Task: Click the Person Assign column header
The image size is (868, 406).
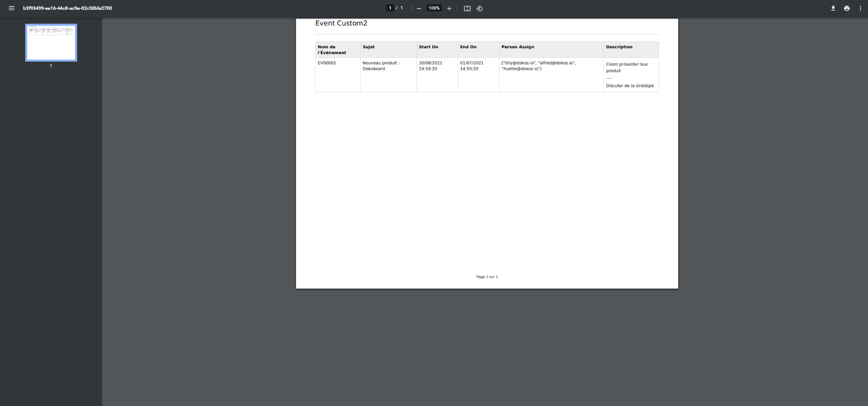Action: point(518,47)
